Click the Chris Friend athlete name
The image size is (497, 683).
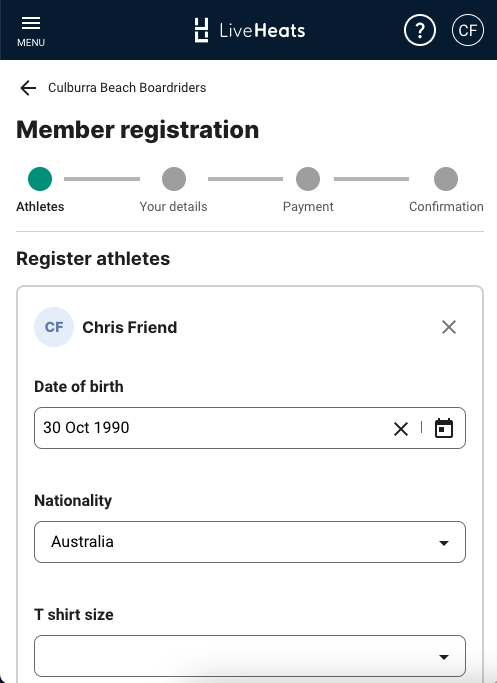(130, 327)
